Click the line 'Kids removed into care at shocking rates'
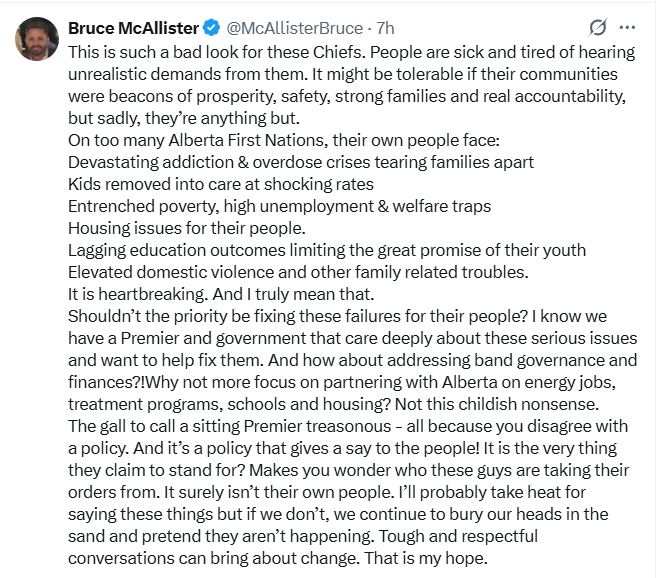The width and height of the screenshot is (656, 578). [220, 184]
